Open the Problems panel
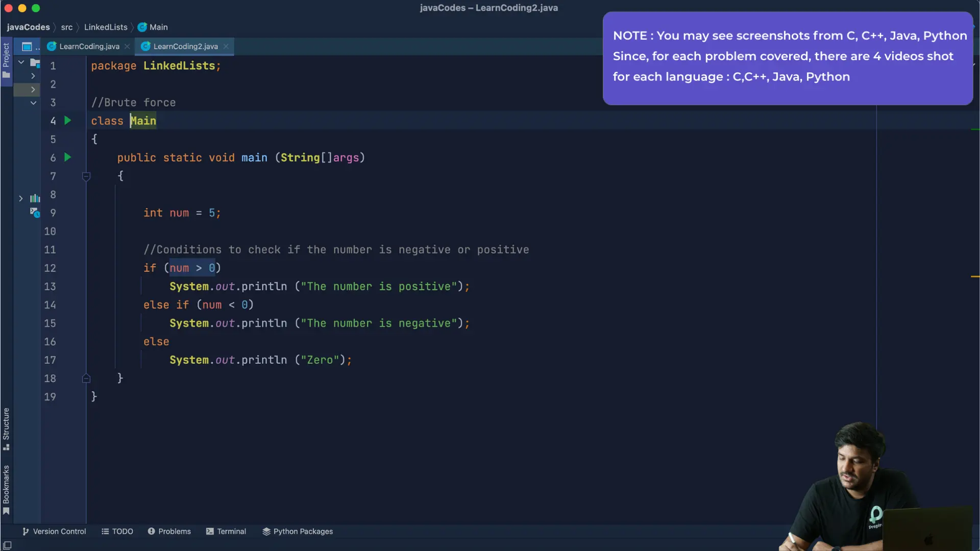Viewport: 980px width, 551px height. click(x=169, y=532)
